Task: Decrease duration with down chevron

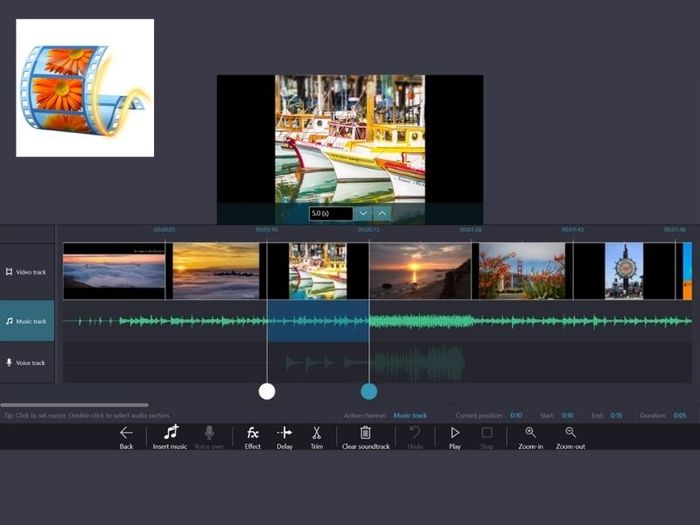Action: coord(363,213)
